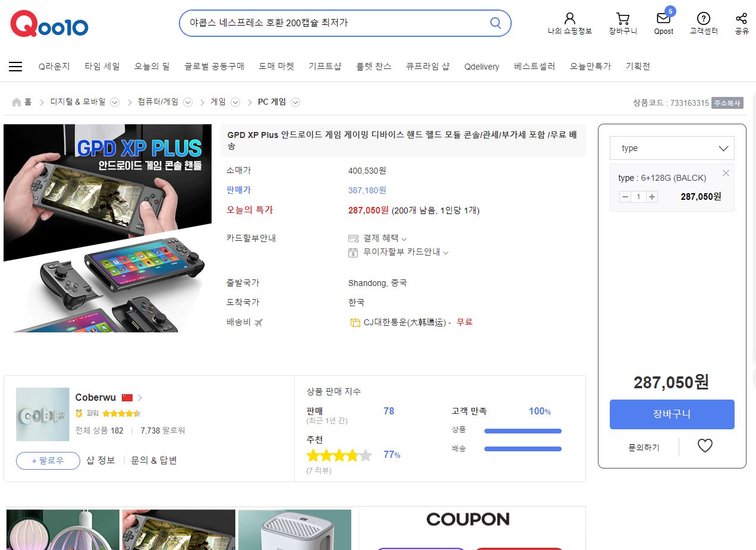The width and height of the screenshot is (756, 550).
Task: Open 나의 쇼핑정보 profile icon
Action: [x=569, y=18]
